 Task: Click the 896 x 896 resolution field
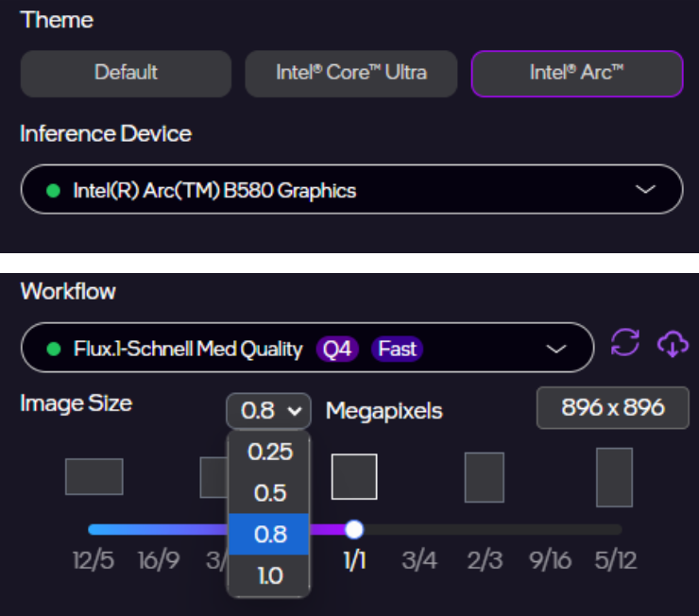pyautogui.click(x=612, y=408)
